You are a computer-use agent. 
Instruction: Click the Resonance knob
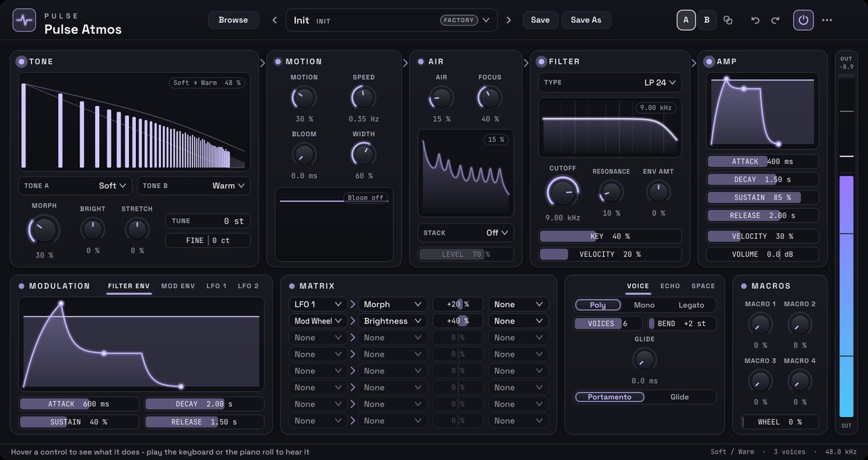pyautogui.click(x=611, y=192)
